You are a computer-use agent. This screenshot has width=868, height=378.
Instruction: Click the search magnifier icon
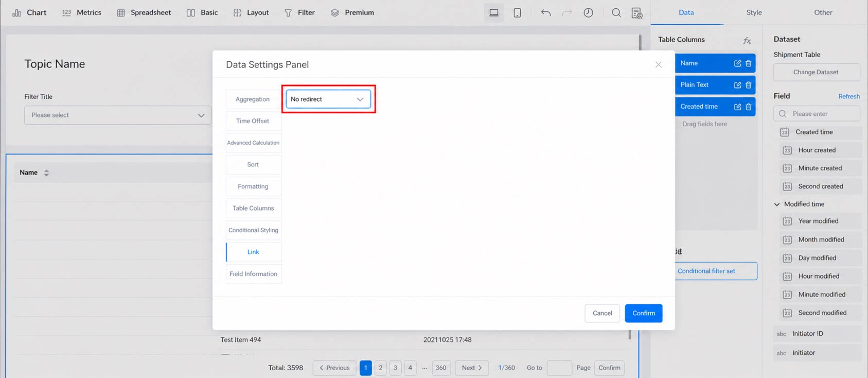pos(616,12)
